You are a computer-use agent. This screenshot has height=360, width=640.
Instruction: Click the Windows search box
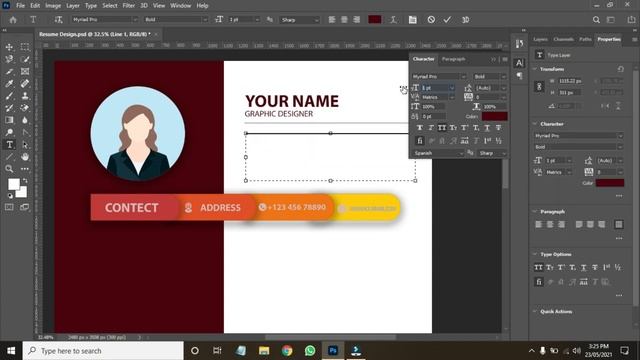(103, 351)
